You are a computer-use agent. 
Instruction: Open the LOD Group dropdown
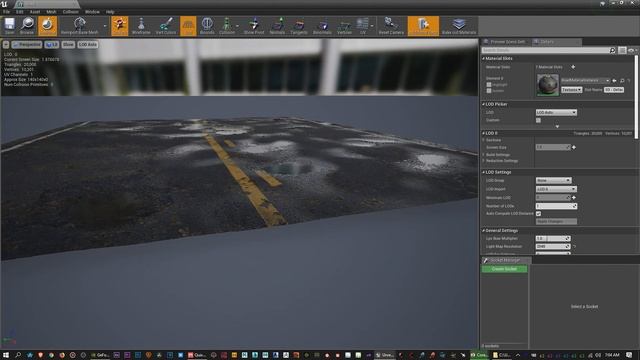(553, 180)
